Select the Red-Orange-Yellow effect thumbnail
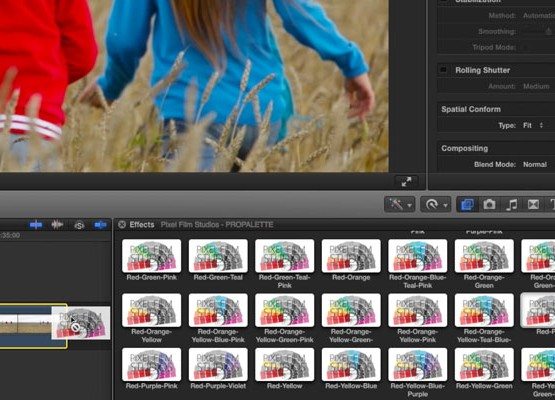This screenshot has height=400, width=555. (x=151, y=310)
